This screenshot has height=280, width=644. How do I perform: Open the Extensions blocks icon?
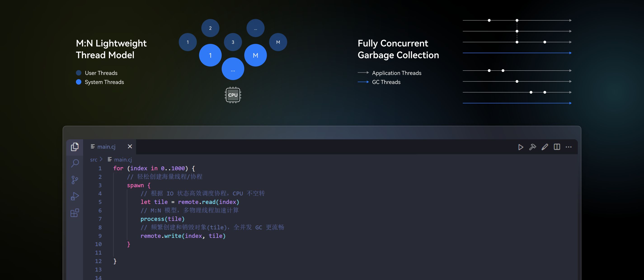(x=75, y=213)
